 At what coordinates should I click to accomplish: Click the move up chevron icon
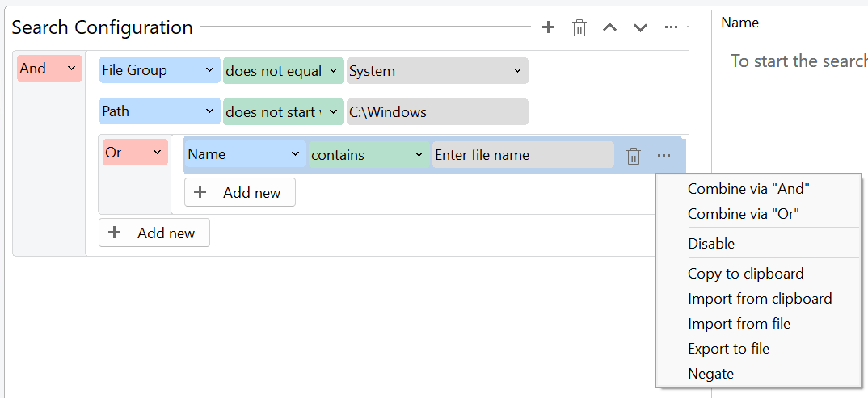point(610,28)
